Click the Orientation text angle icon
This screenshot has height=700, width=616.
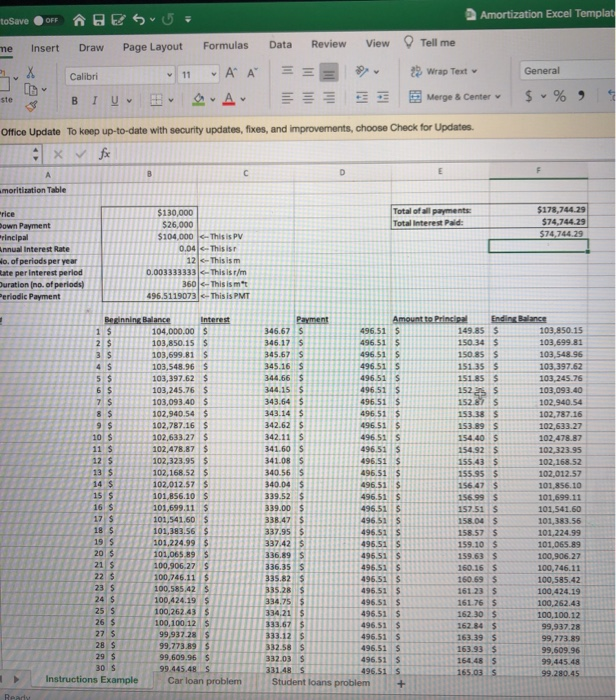pos(362,71)
